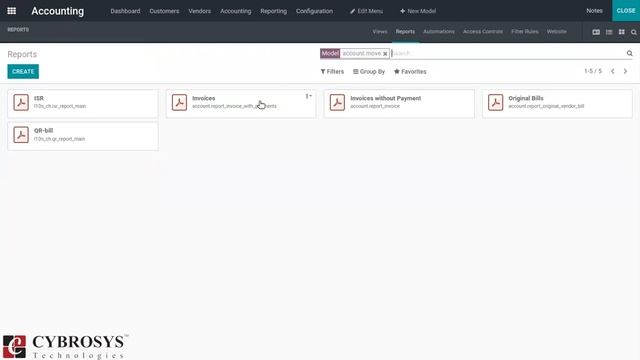Focus the Search input field
640x360 pixels.
pyautogui.click(x=507, y=53)
